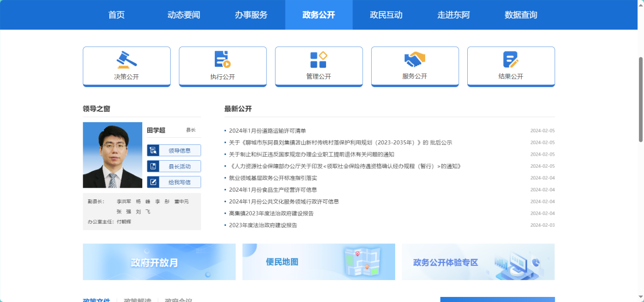Open the 首页 navigation tab

(116, 15)
